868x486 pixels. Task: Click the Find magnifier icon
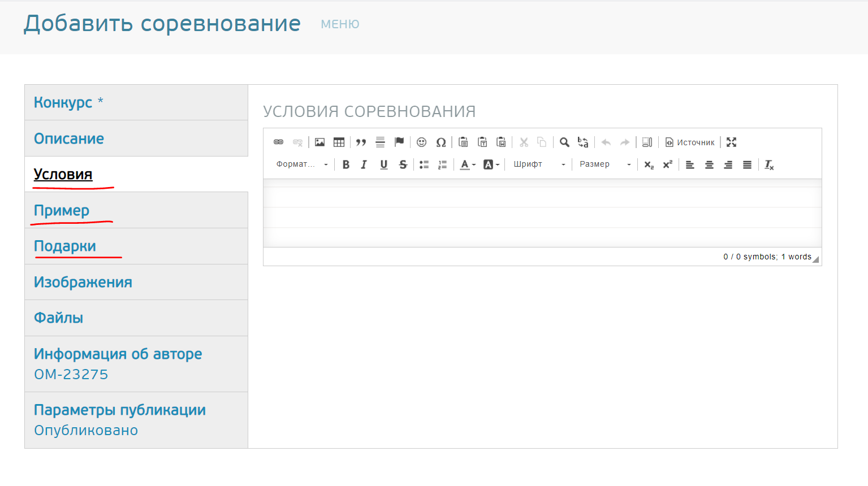[x=564, y=142]
